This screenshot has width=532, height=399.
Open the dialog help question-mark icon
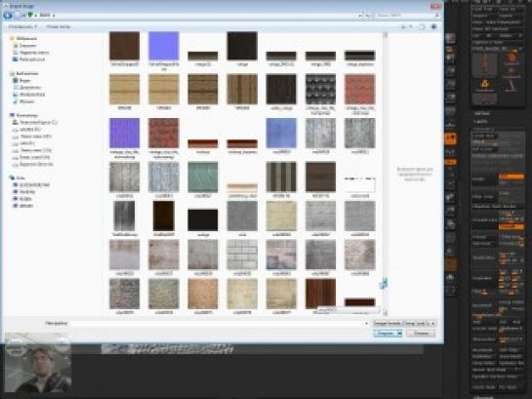pos(433,26)
